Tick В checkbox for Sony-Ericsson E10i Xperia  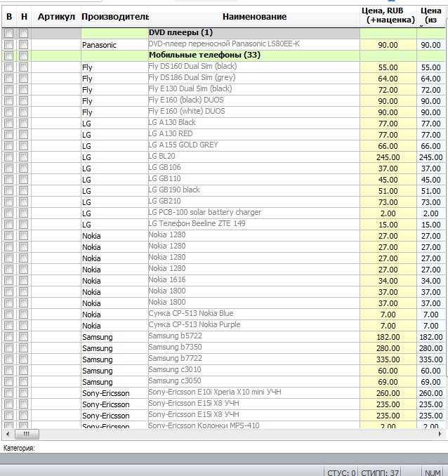[9, 393]
